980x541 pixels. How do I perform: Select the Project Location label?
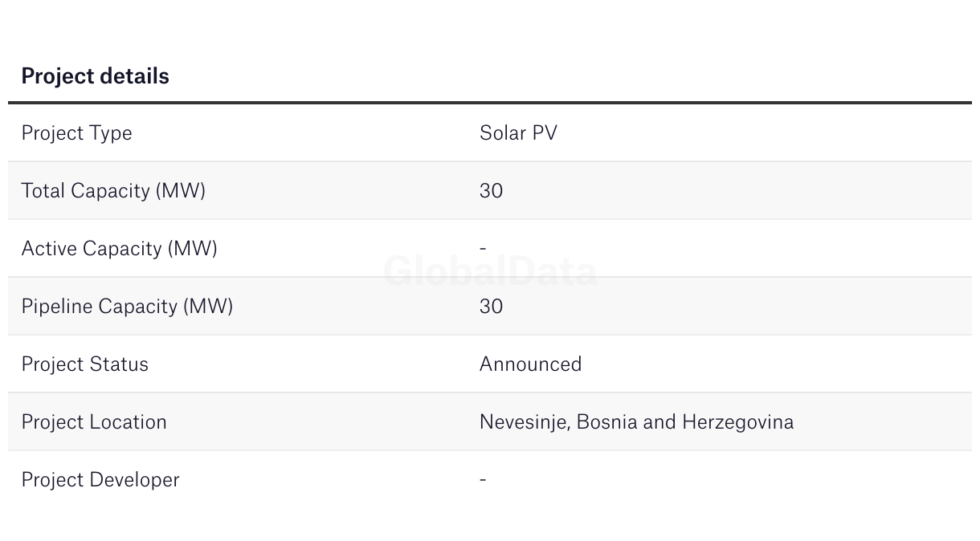pos(94,422)
